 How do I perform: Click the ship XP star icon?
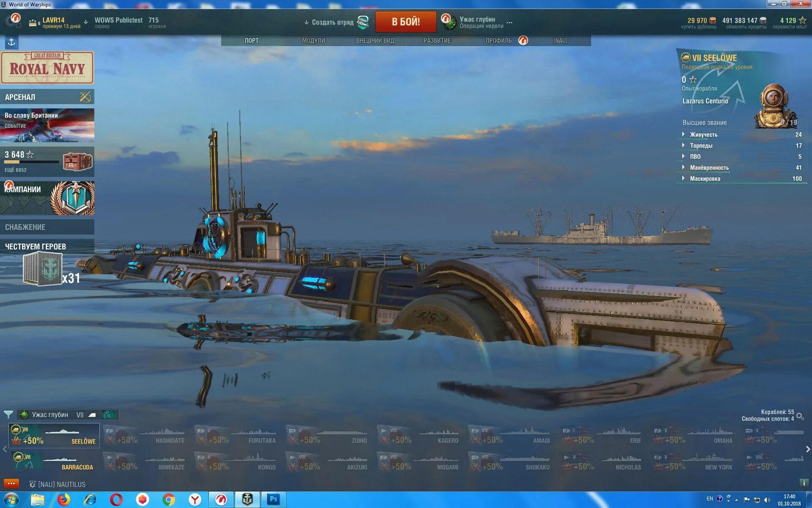[693, 79]
